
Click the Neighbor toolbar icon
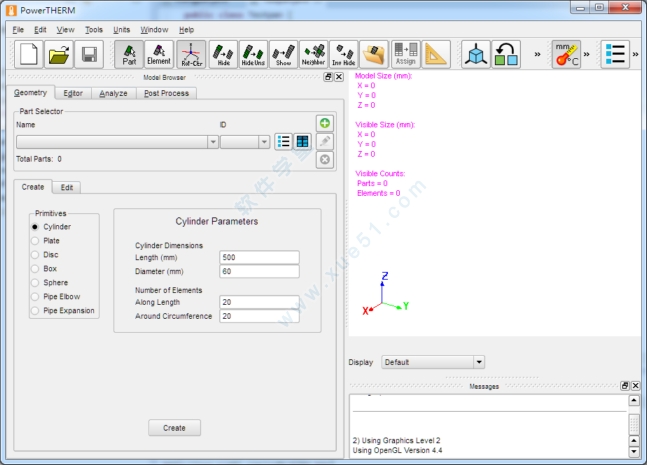coord(314,54)
